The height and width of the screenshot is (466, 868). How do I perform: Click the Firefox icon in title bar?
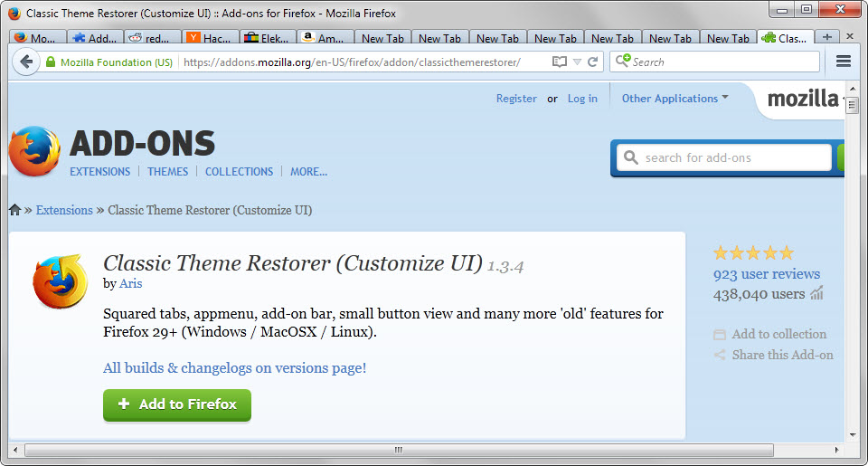(x=14, y=14)
